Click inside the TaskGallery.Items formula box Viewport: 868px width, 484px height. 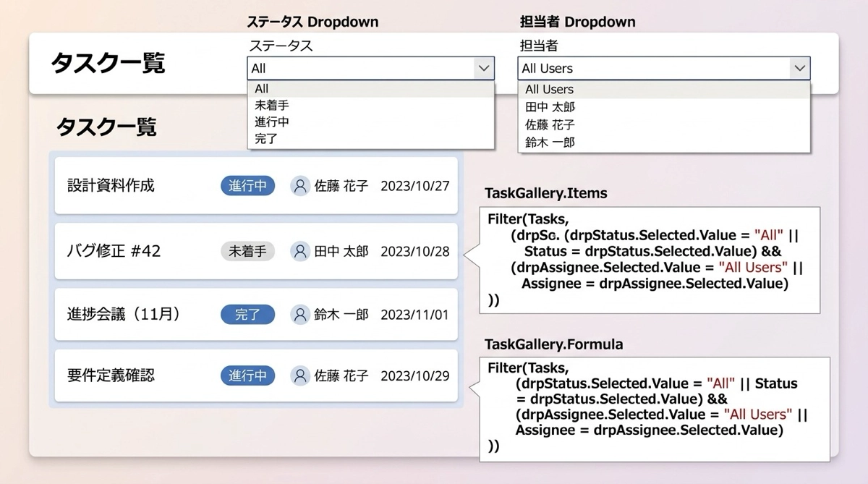point(649,260)
